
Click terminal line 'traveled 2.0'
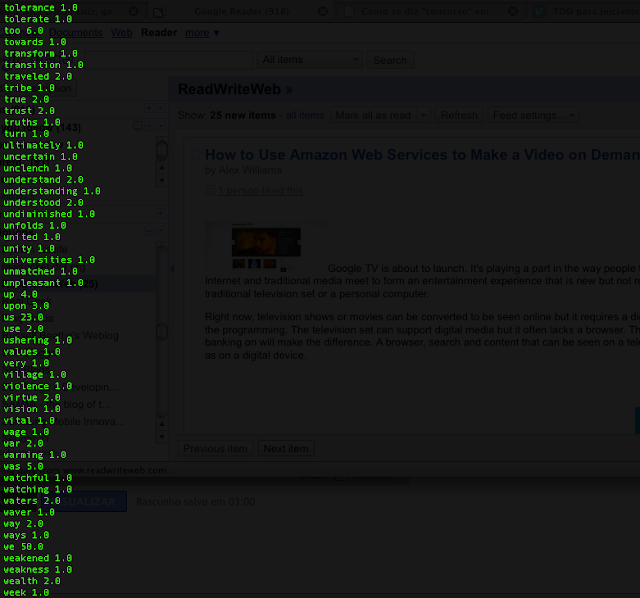(38, 76)
